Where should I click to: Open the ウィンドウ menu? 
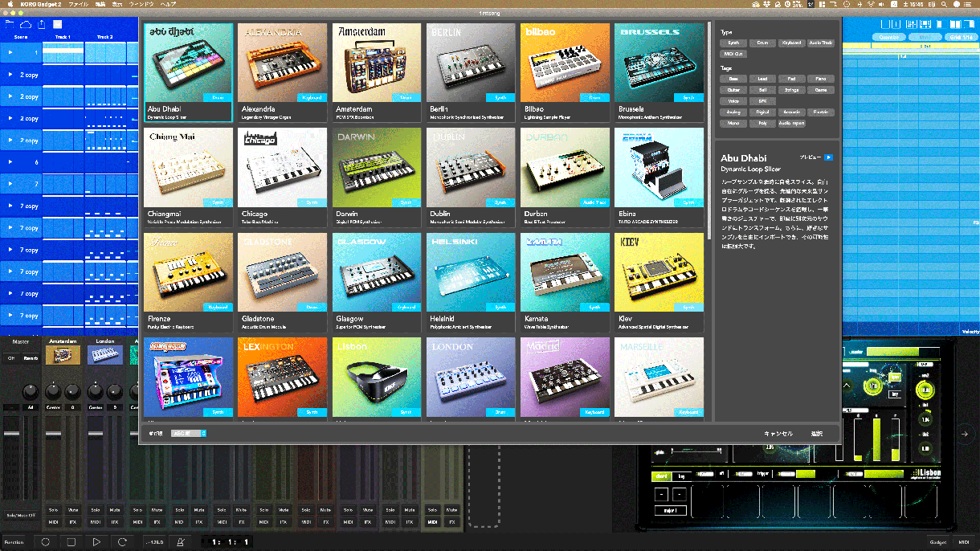[x=141, y=4]
